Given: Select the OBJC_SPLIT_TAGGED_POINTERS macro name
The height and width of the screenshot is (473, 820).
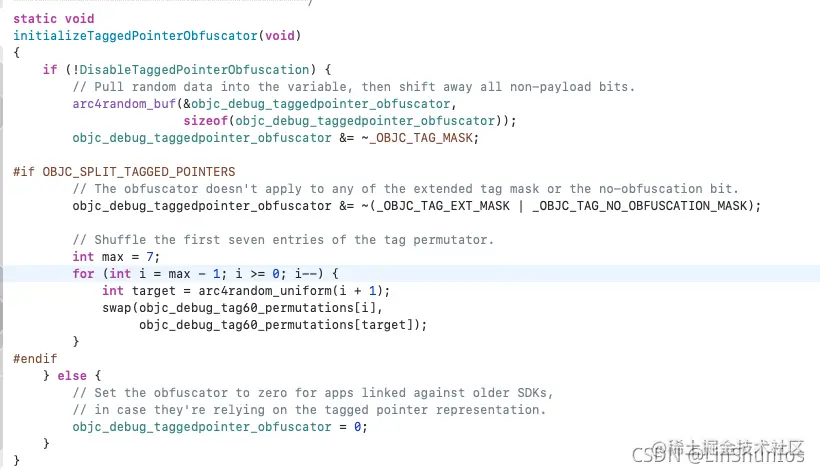Looking at the screenshot, I should pos(139,172).
